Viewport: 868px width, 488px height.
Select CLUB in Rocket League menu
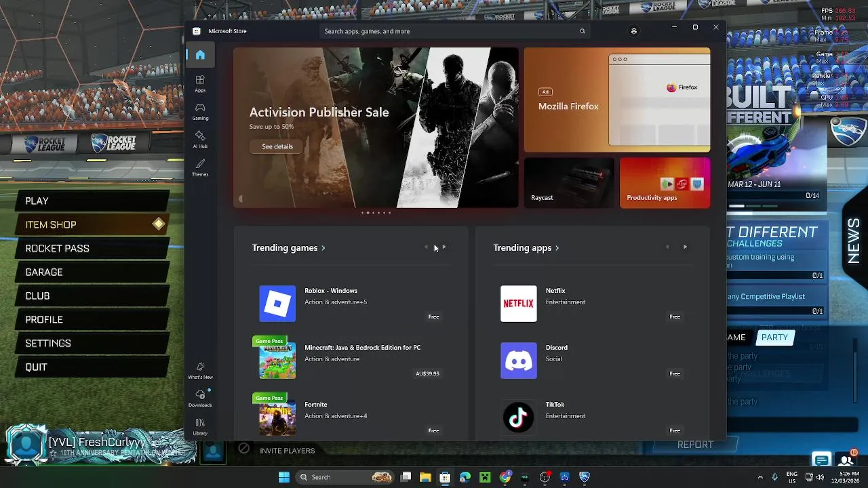93,296
